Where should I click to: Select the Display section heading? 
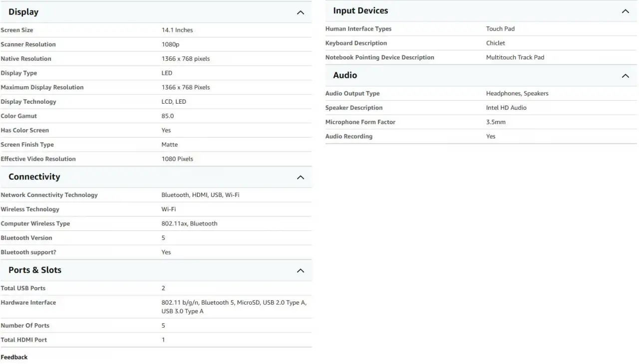(23, 12)
